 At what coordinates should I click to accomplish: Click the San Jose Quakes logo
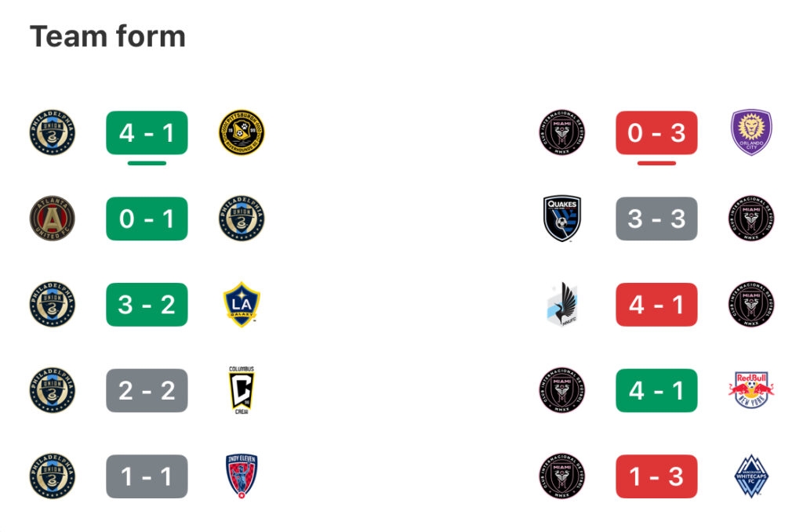tap(561, 219)
